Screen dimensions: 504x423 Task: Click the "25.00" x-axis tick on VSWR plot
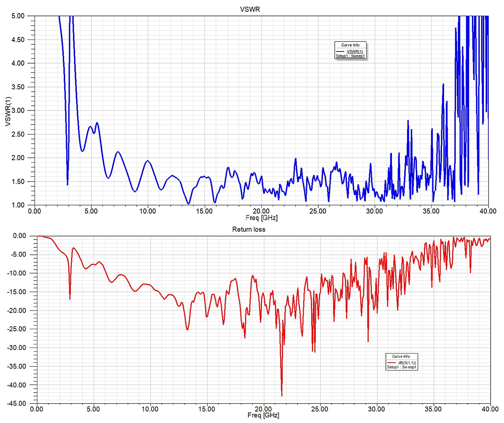coord(318,211)
